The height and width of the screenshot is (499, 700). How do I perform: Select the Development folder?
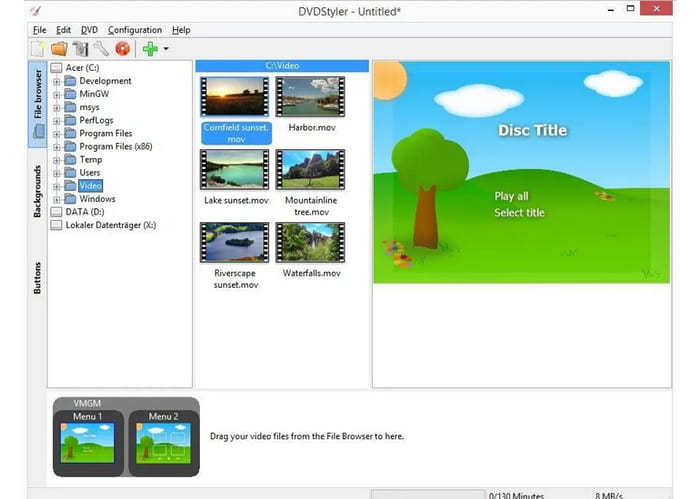pos(105,81)
